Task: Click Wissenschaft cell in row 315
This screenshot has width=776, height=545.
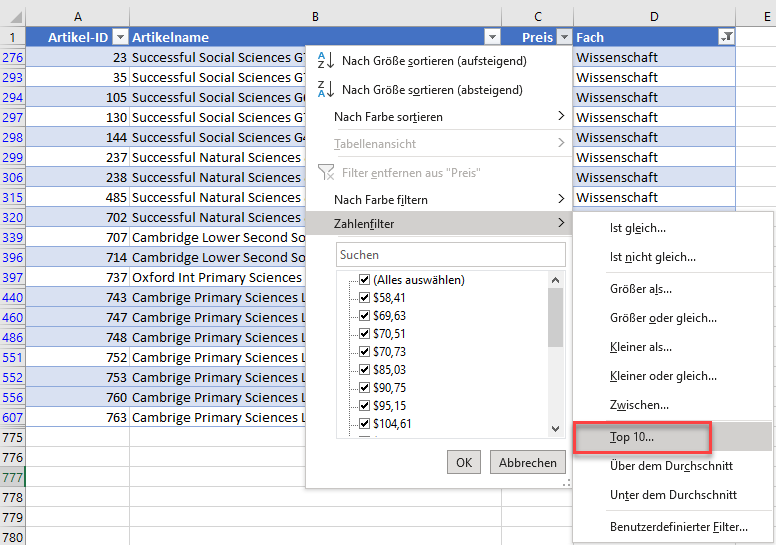Action: tap(654, 198)
